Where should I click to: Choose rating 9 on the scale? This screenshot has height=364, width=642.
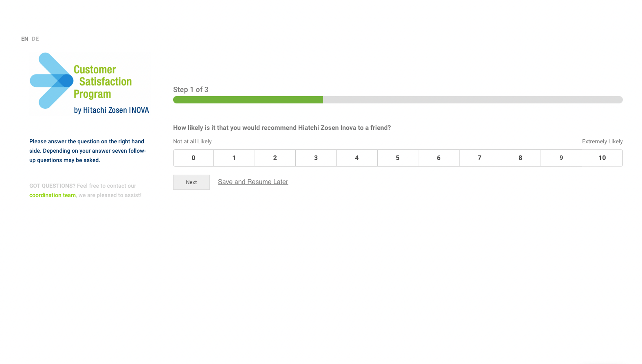point(561,158)
